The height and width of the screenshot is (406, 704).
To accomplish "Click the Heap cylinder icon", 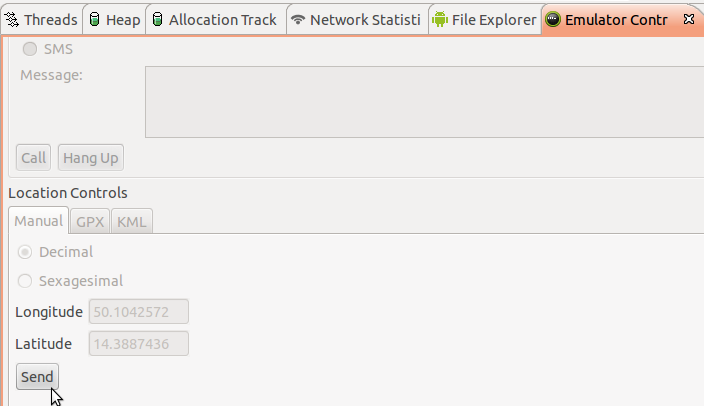I will tap(94, 19).
